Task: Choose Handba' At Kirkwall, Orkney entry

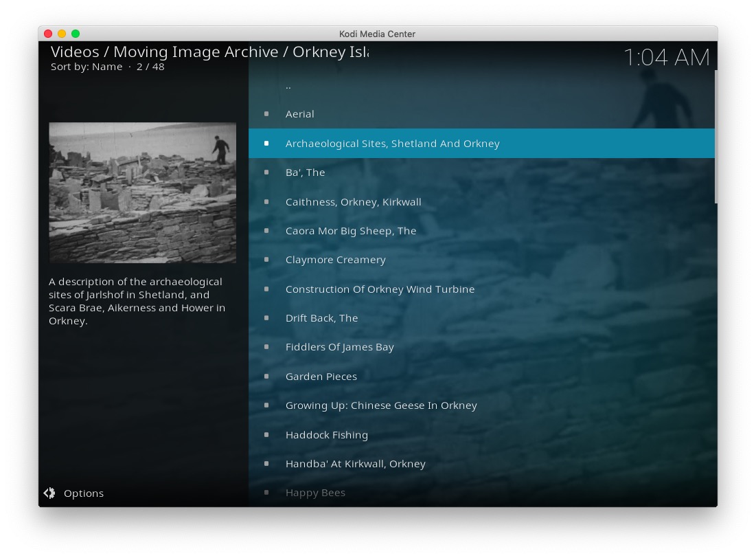Action: click(x=355, y=464)
